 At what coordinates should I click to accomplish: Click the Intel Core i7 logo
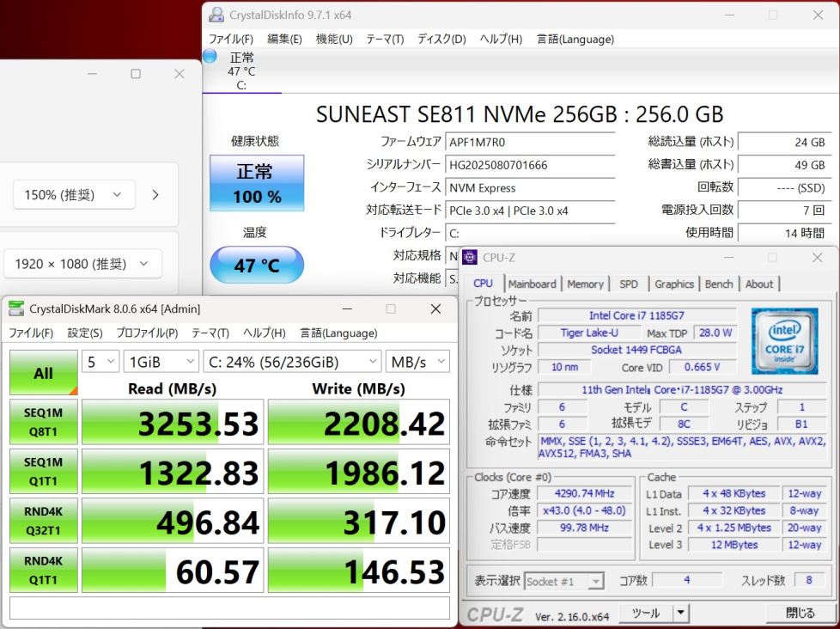(784, 341)
